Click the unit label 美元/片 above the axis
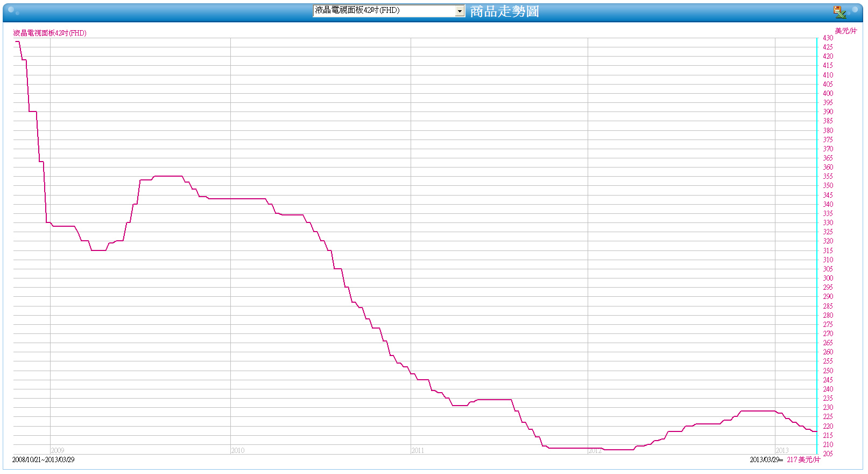This screenshot has width=868, height=474. (x=845, y=31)
